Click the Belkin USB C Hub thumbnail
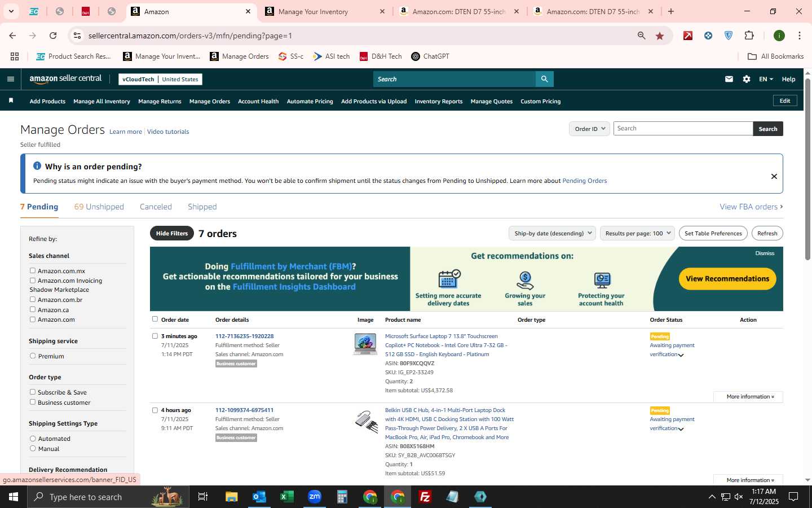The height and width of the screenshot is (508, 812). 366,422
